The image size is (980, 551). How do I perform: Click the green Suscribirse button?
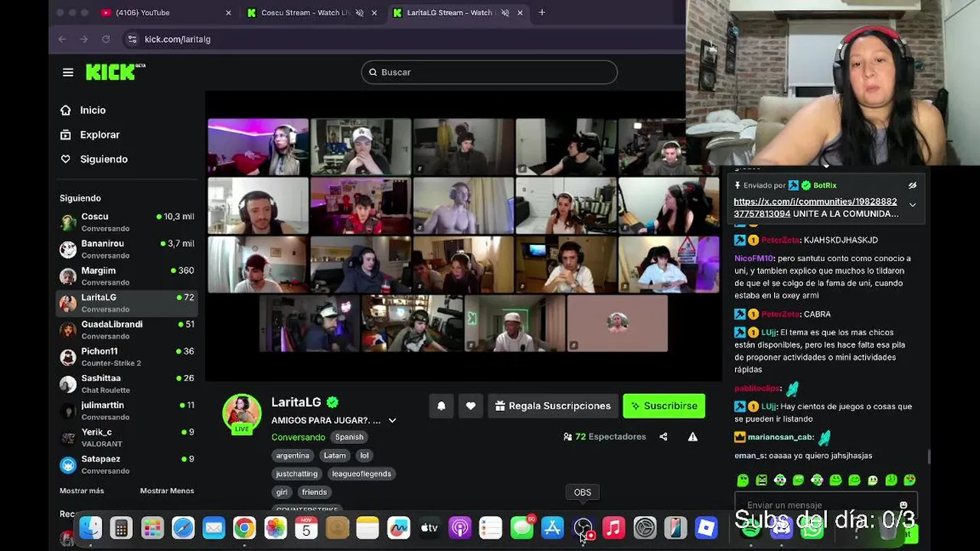pyautogui.click(x=664, y=406)
